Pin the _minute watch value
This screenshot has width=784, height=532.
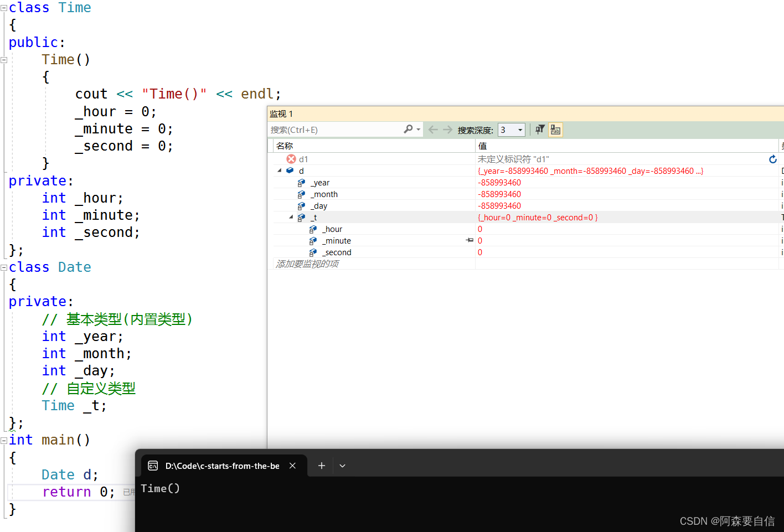click(x=470, y=240)
